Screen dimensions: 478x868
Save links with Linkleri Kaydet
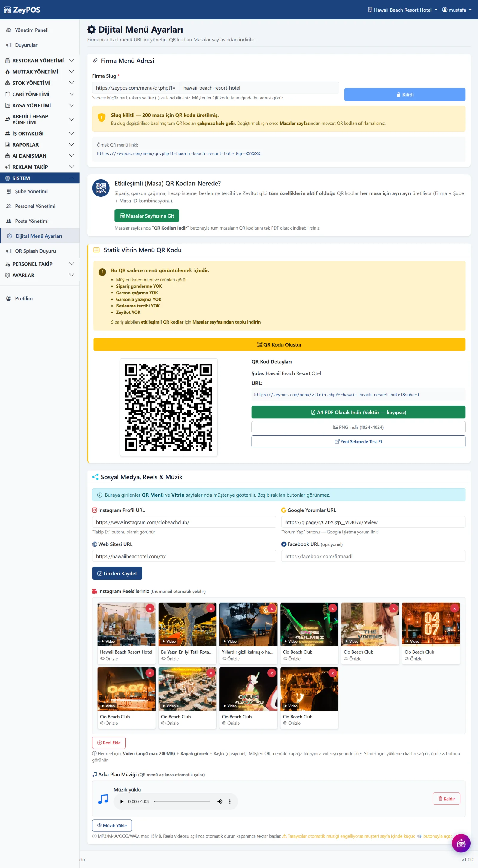pos(117,573)
